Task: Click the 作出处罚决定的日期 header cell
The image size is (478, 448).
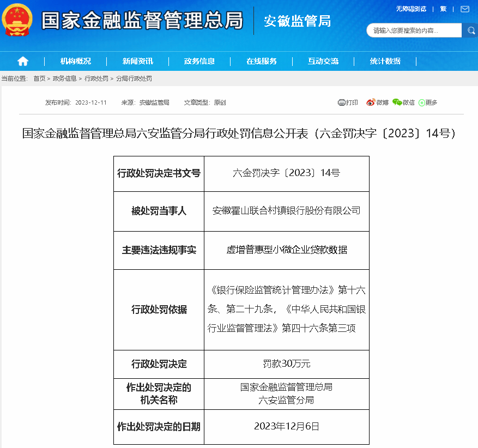Action: [159, 426]
